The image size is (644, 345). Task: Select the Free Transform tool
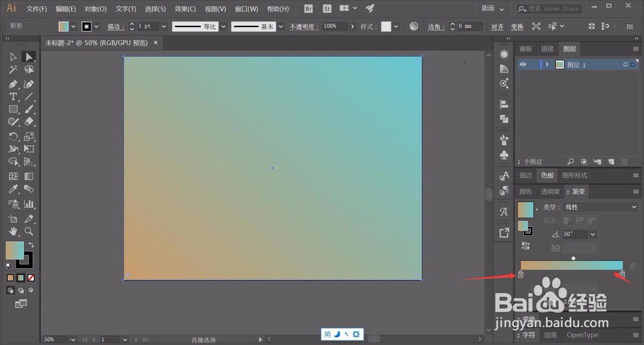[x=28, y=149]
